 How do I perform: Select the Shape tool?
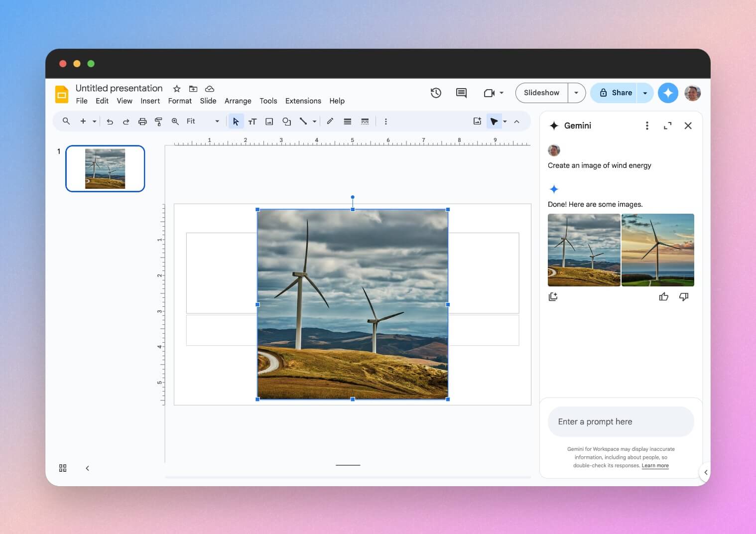point(286,121)
